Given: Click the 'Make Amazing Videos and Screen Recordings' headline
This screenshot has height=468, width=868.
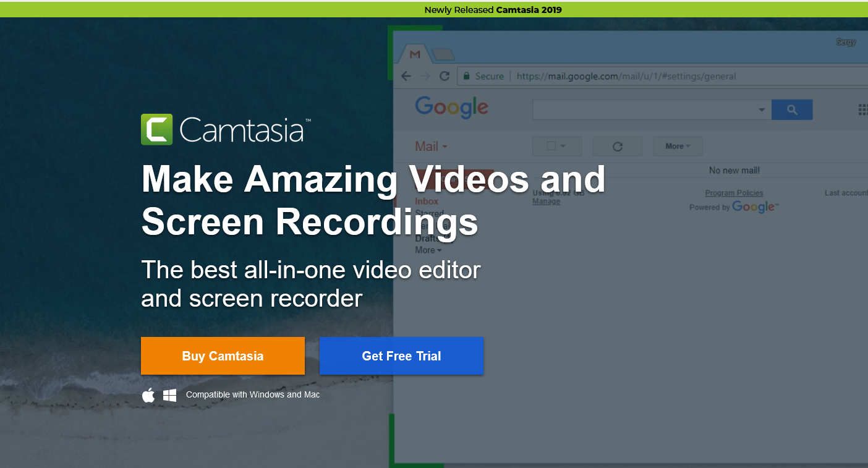Looking at the screenshot, I should [373, 200].
